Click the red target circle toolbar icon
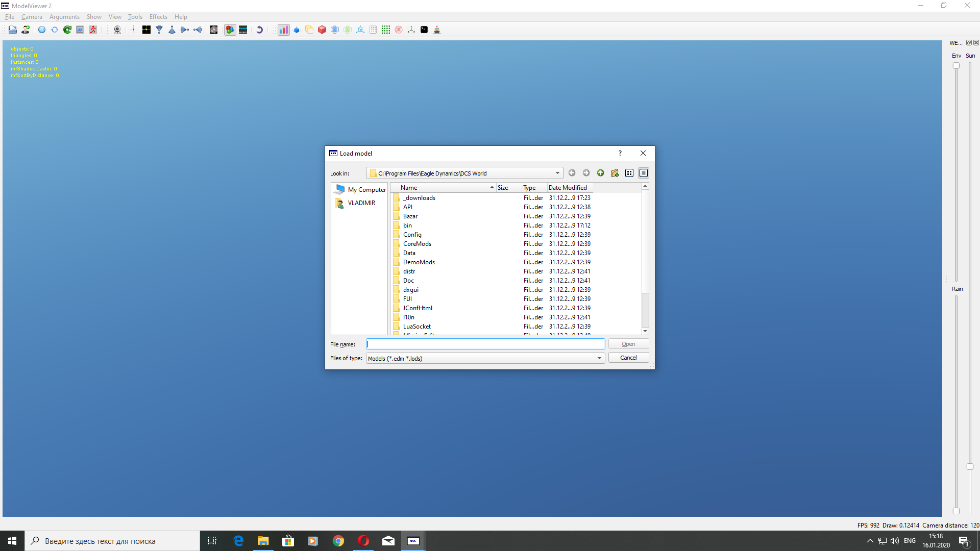The height and width of the screenshot is (551, 980). 399,30
